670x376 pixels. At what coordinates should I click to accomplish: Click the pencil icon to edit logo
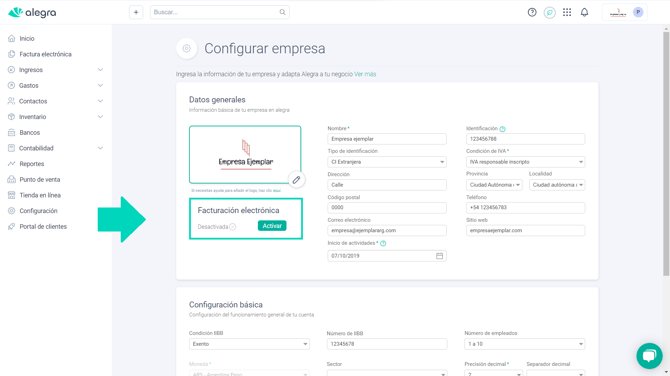296,180
